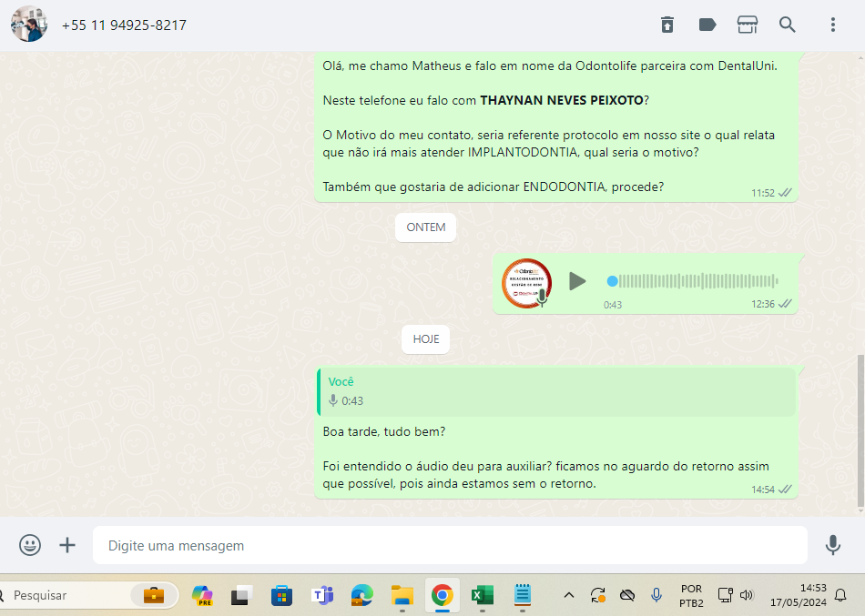This screenshot has height=616, width=865.
Task: Open the emoji picker
Action: pos(30,545)
